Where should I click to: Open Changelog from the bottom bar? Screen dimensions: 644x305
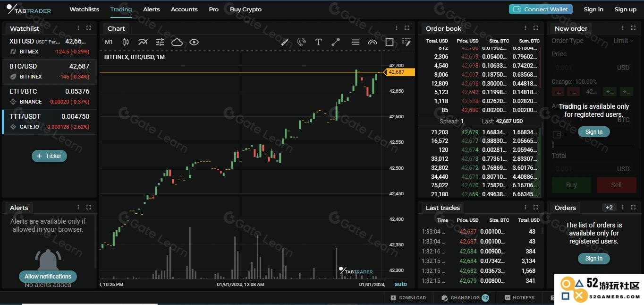click(465, 298)
